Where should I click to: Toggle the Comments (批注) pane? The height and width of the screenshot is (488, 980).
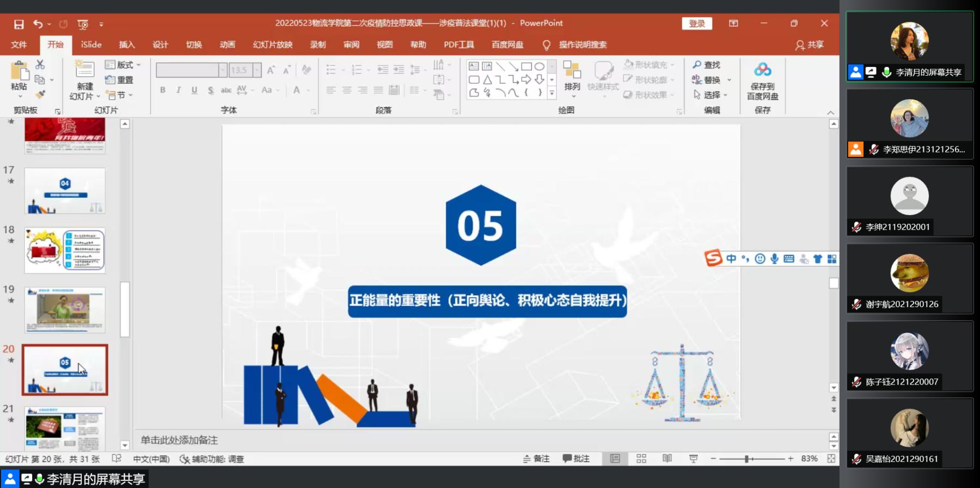click(x=576, y=459)
